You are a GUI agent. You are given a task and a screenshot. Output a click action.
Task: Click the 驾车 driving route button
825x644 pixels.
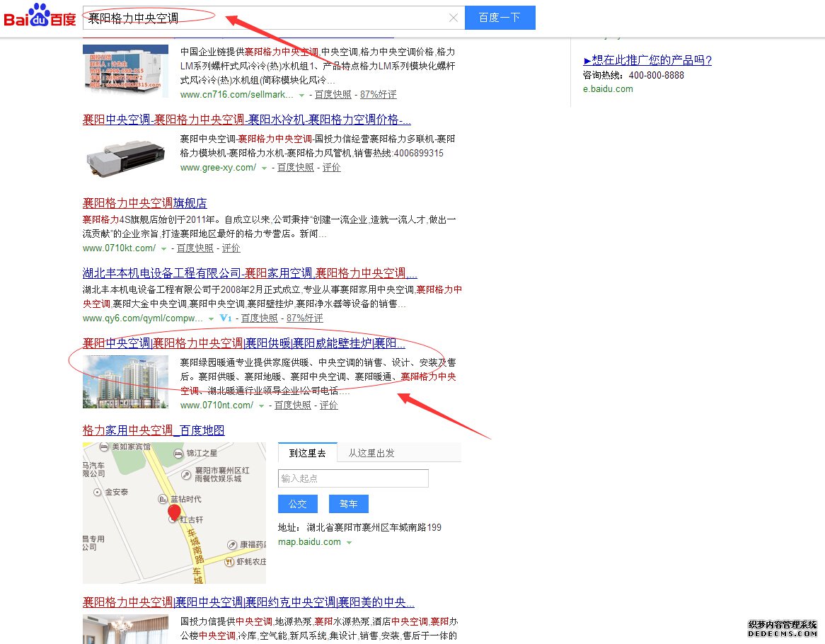348,504
